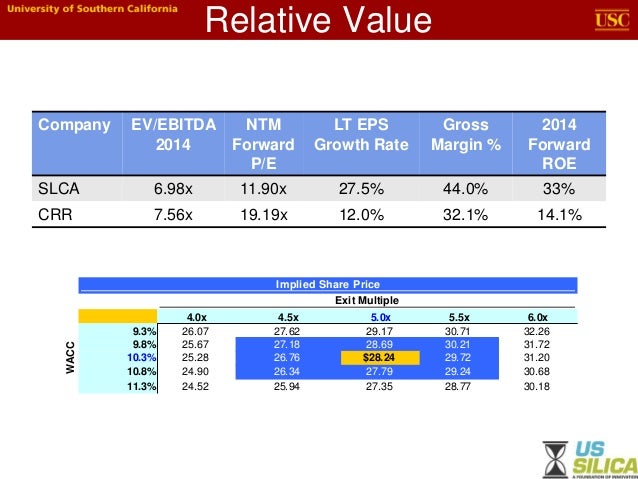Screen dimensions: 638x479
Task: Click the USC logo in the header
Action: (x=612, y=20)
